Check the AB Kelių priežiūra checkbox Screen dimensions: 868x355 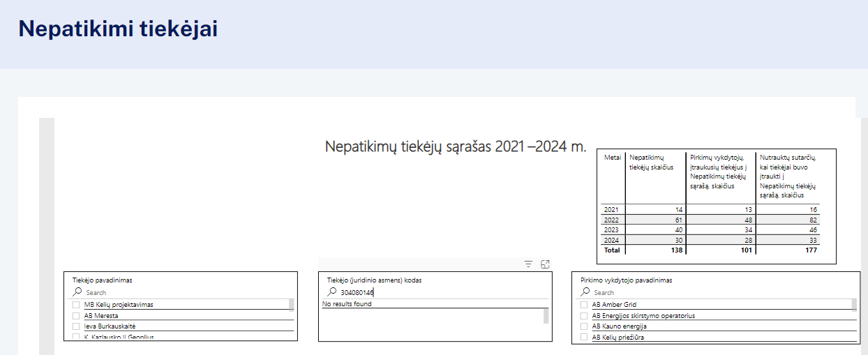(x=584, y=337)
